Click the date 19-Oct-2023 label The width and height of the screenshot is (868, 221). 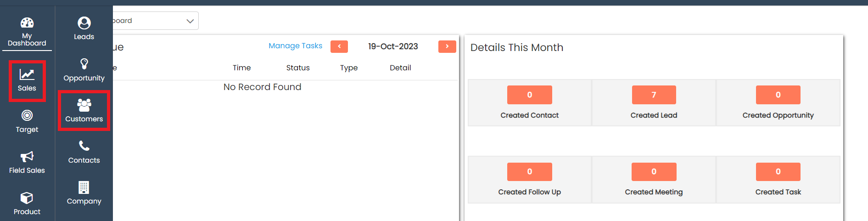393,46
